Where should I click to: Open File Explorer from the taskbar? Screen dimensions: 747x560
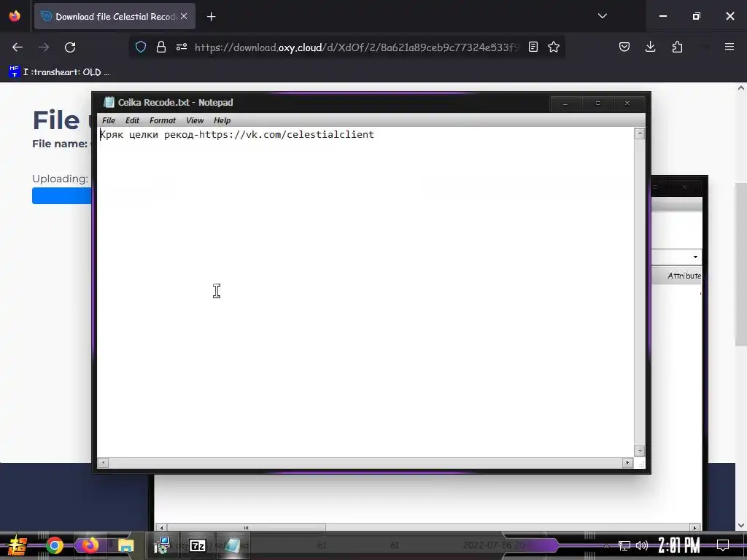coord(125,545)
